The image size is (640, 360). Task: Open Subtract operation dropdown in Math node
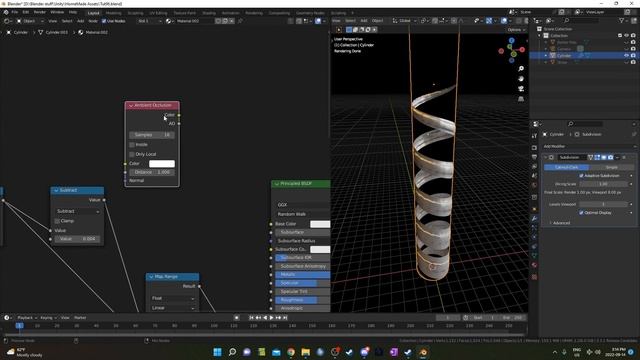(78, 211)
